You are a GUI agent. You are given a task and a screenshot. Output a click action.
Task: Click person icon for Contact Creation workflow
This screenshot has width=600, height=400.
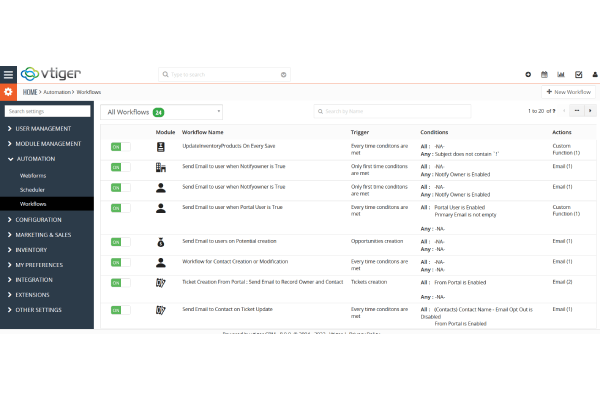161,262
